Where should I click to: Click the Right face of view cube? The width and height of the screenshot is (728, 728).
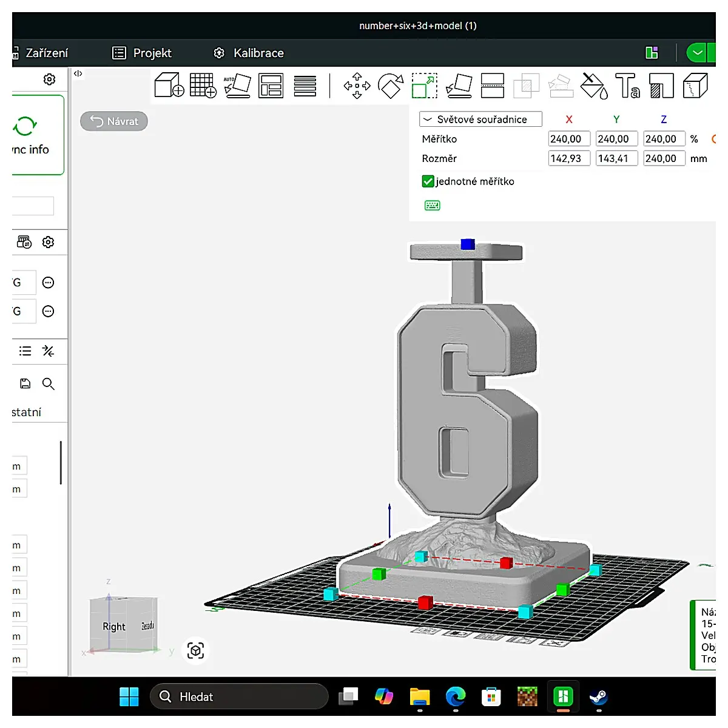point(115,626)
